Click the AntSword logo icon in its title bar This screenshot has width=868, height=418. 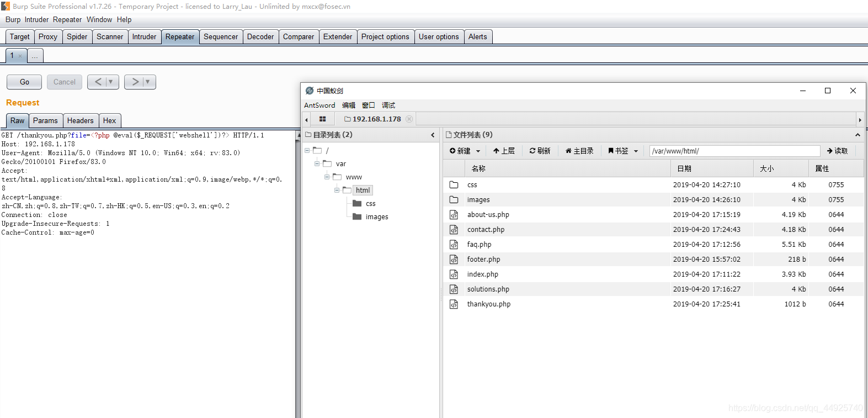(x=310, y=91)
